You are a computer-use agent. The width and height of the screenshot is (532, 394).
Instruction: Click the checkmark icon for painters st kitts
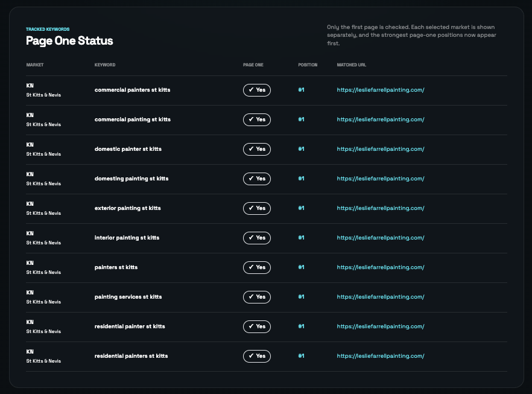click(250, 267)
